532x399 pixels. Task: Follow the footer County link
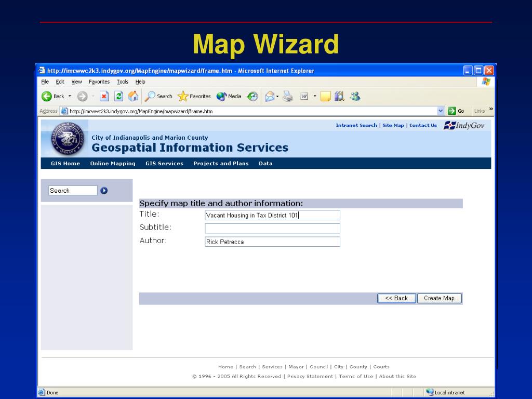pos(358,367)
